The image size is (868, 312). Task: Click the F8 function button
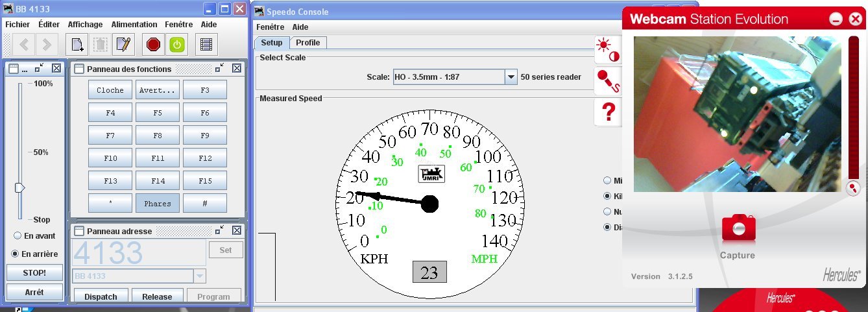coord(158,135)
